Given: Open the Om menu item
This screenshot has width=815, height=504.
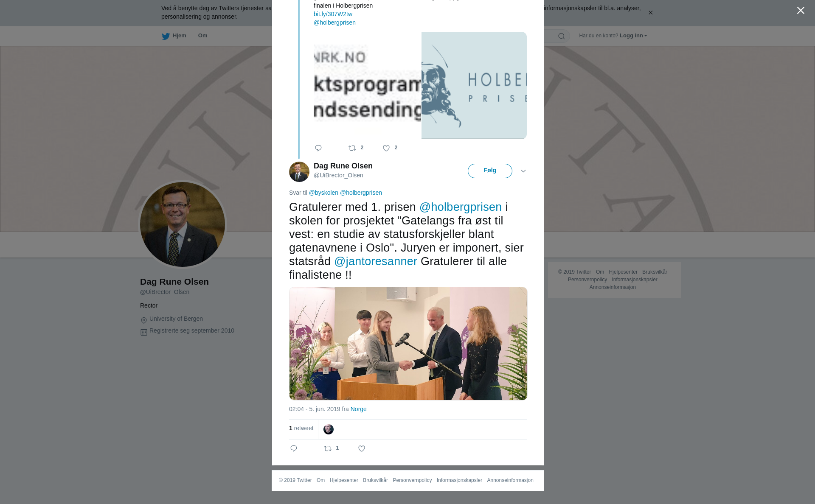Looking at the screenshot, I should point(202,36).
